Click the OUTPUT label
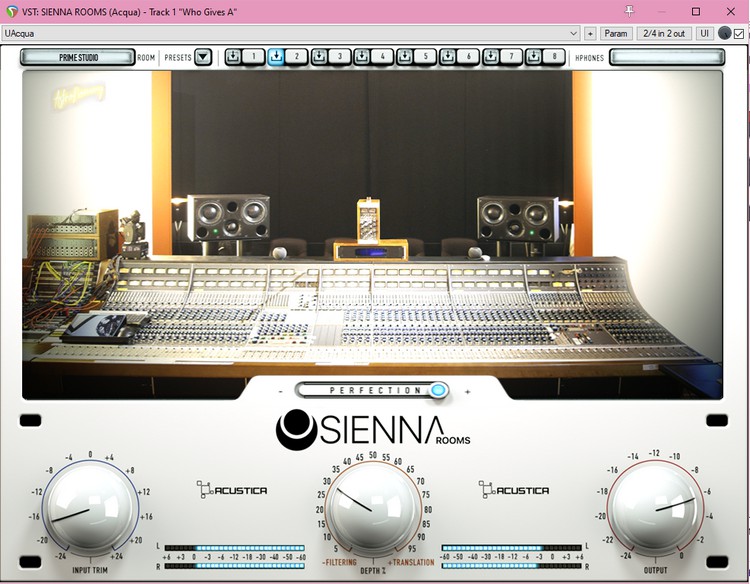This screenshot has width=750, height=584. 655,570
